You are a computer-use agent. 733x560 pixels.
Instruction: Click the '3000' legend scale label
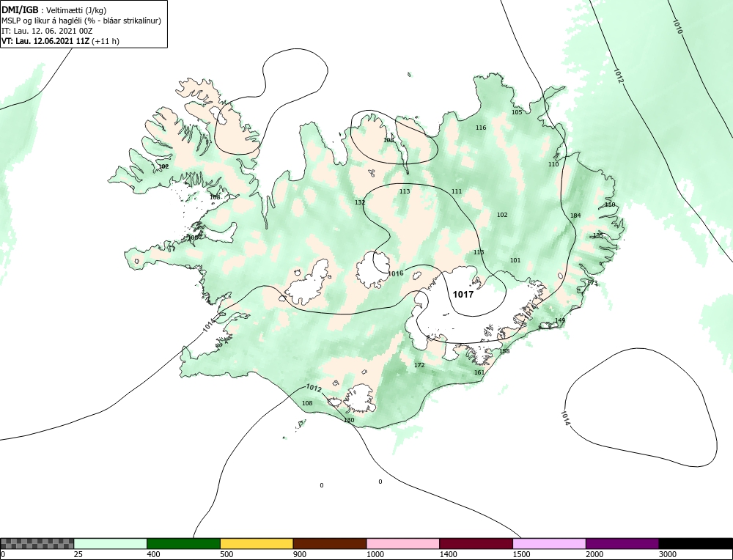668,554
